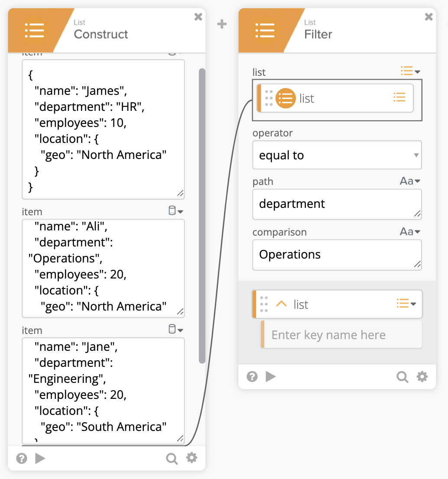Close the Filter card
Viewport: 448px width, 479px height.
point(429,17)
